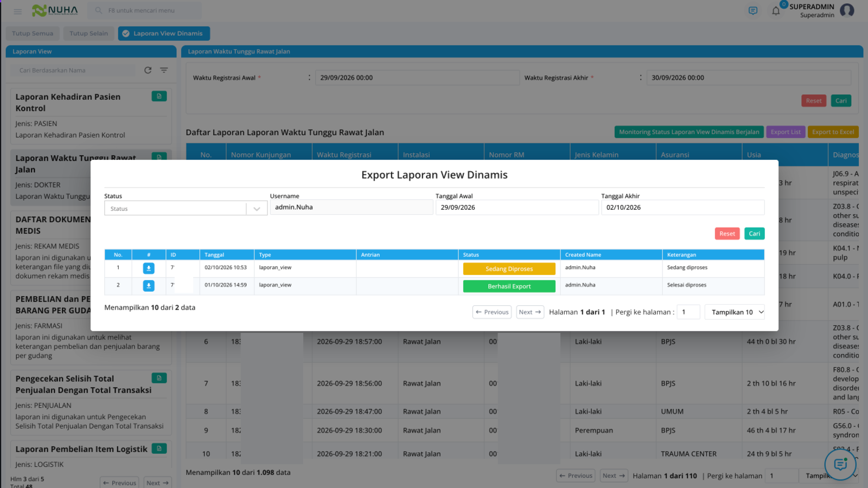Open the hamburger sidebar menu
Viewport: 868px width, 488px height.
coord(18,11)
